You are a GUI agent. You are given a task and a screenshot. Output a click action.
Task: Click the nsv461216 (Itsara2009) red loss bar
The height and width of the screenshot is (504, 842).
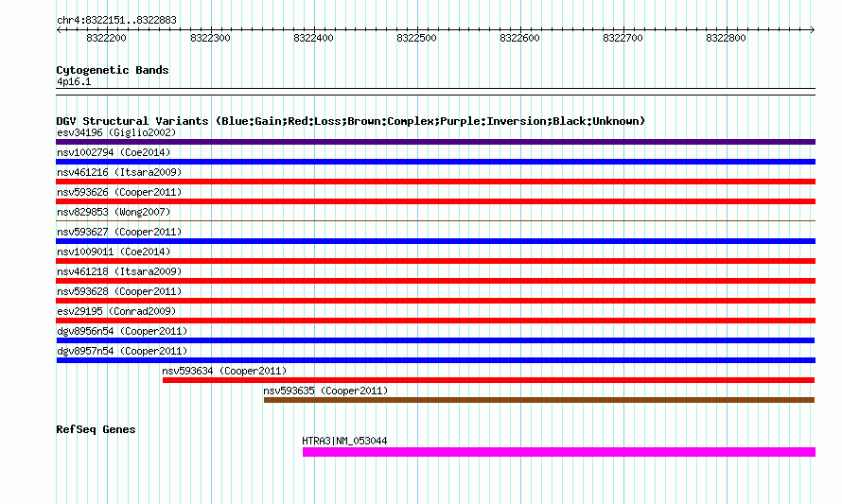point(435,182)
